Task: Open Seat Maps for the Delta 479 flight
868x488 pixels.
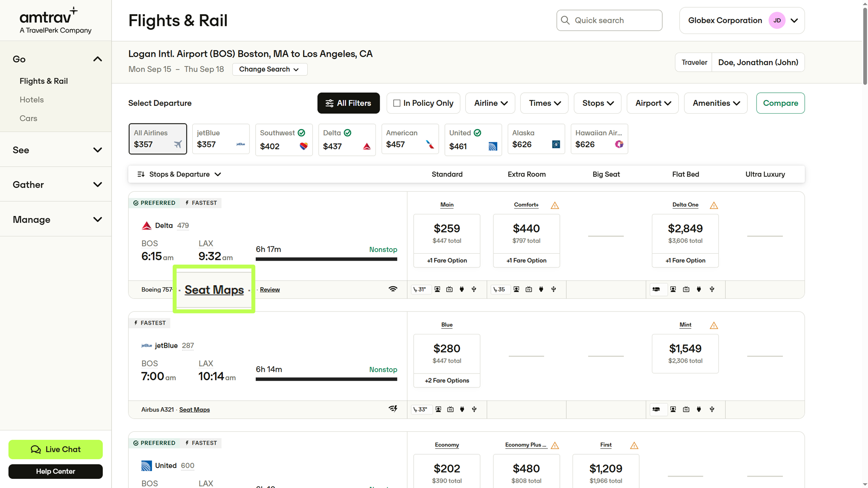Action: [214, 290]
